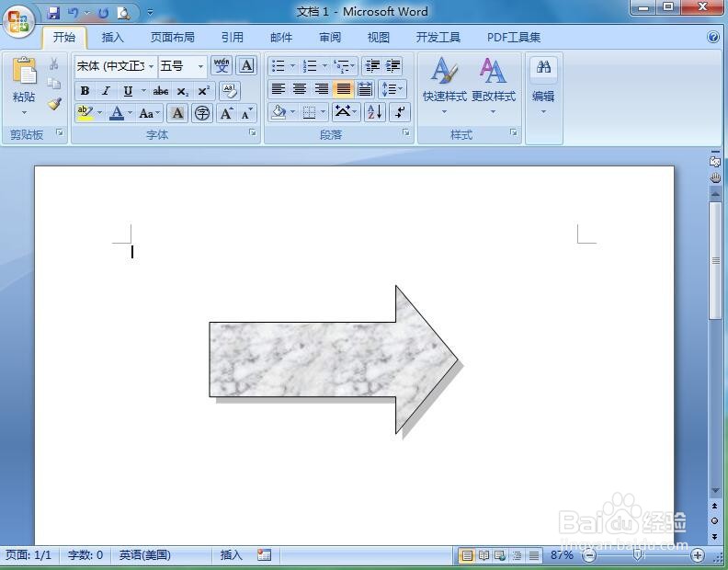The width and height of the screenshot is (728, 570).
Task: Toggle Underline formatting
Action: (x=128, y=91)
